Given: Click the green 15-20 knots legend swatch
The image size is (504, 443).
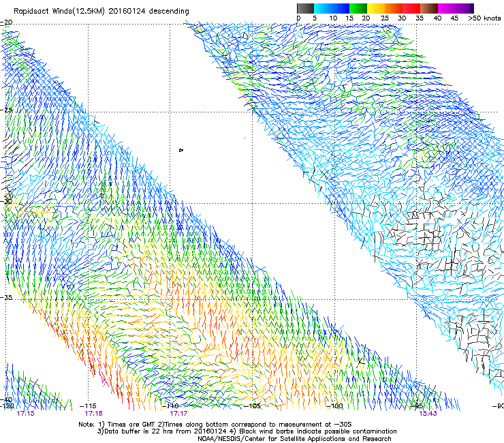Looking at the screenshot, I should click(x=358, y=8).
